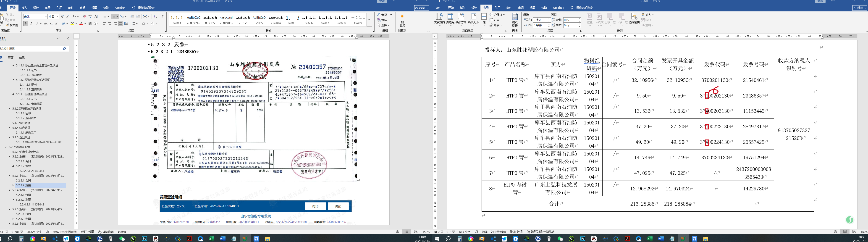Open Excel from the left taskbar

click(x=212, y=239)
